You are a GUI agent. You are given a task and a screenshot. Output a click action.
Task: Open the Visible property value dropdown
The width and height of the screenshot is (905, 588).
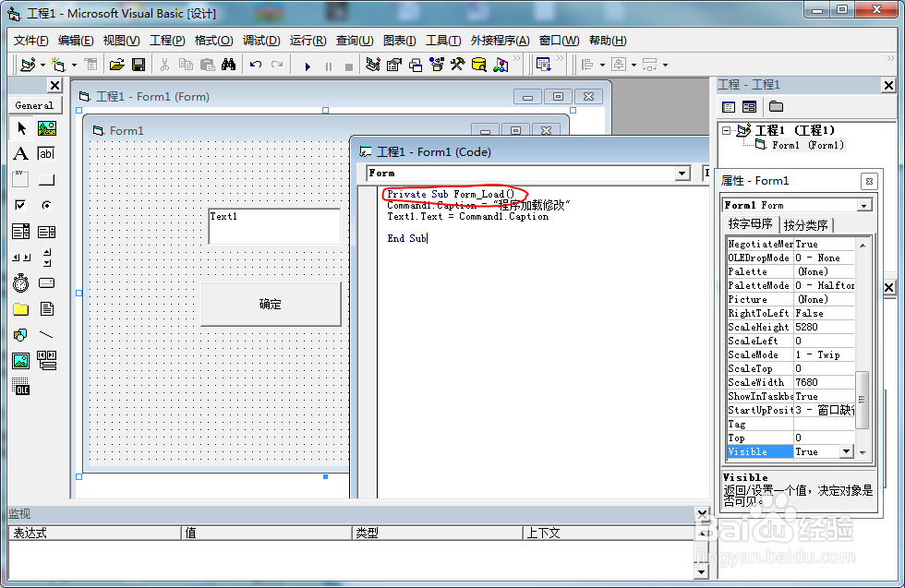click(x=847, y=451)
